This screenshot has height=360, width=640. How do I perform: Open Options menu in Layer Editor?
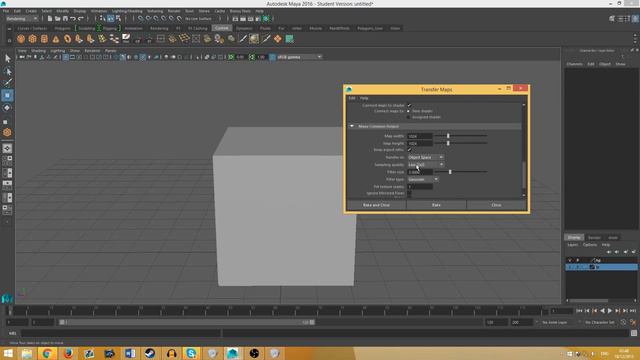590,244
